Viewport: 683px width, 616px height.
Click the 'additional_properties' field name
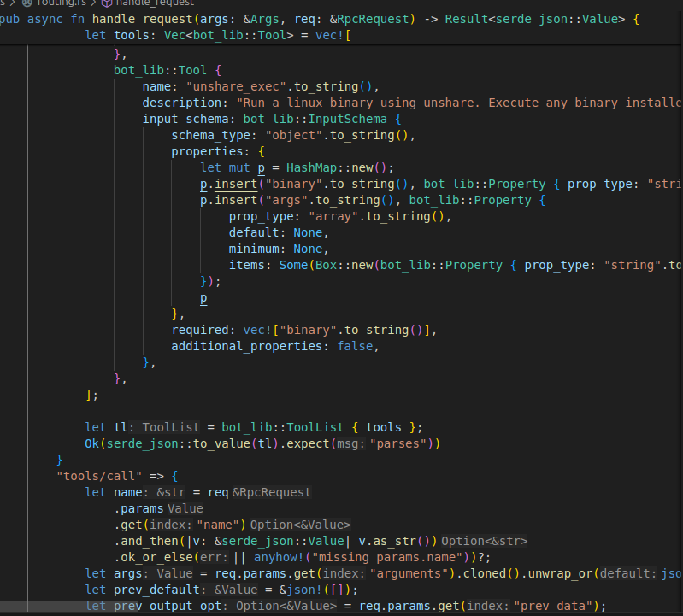(x=246, y=346)
